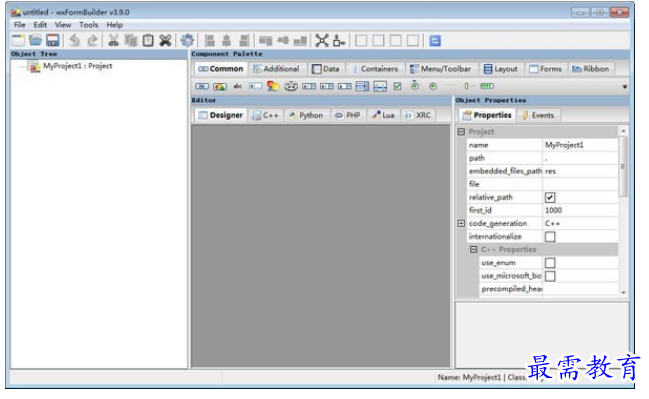The image size is (649, 399).
Task: Open the Lua editor tab
Action: coord(384,115)
